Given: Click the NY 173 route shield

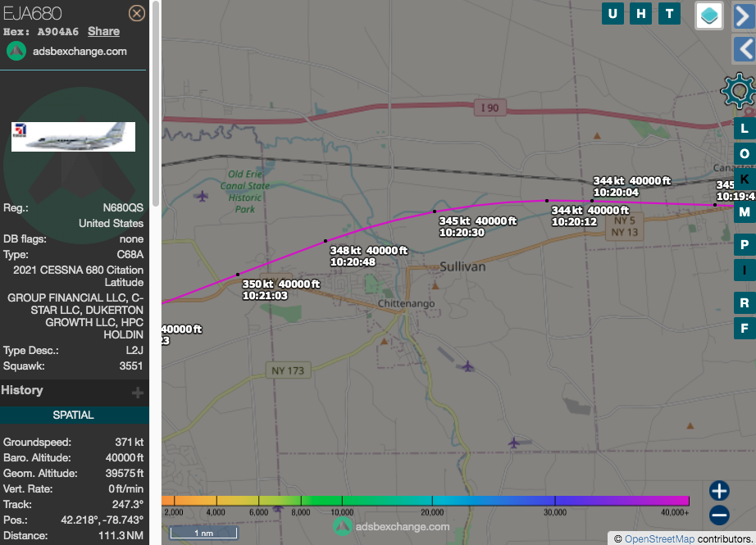Looking at the screenshot, I should 288,370.
